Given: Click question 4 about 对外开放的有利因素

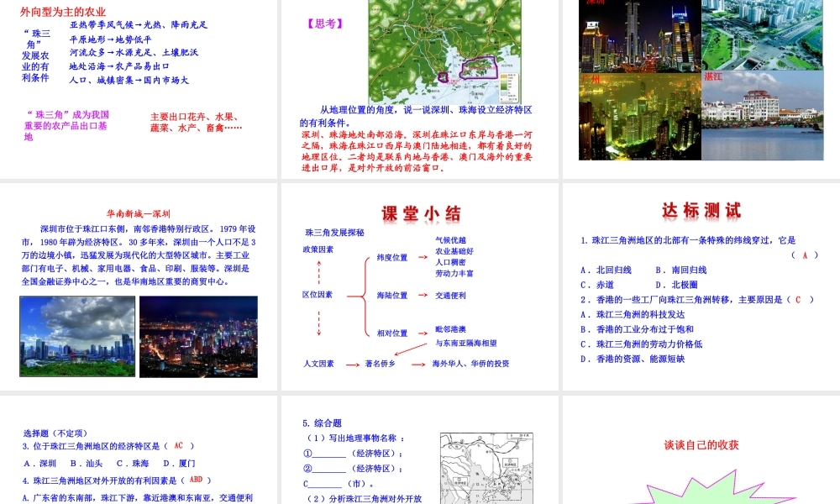Looking at the screenshot, I should [117, 480].
